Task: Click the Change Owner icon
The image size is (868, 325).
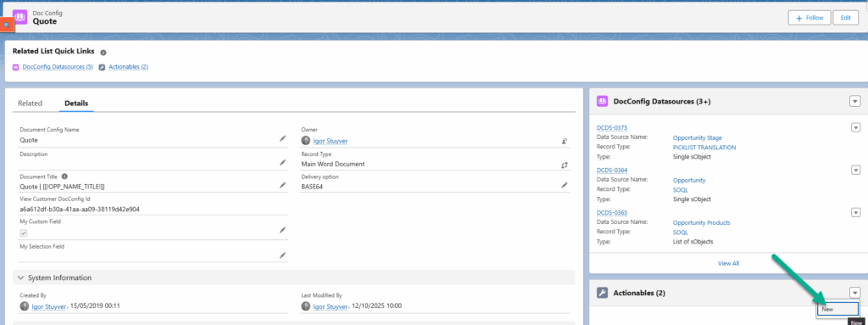Action: coord(564,141)
